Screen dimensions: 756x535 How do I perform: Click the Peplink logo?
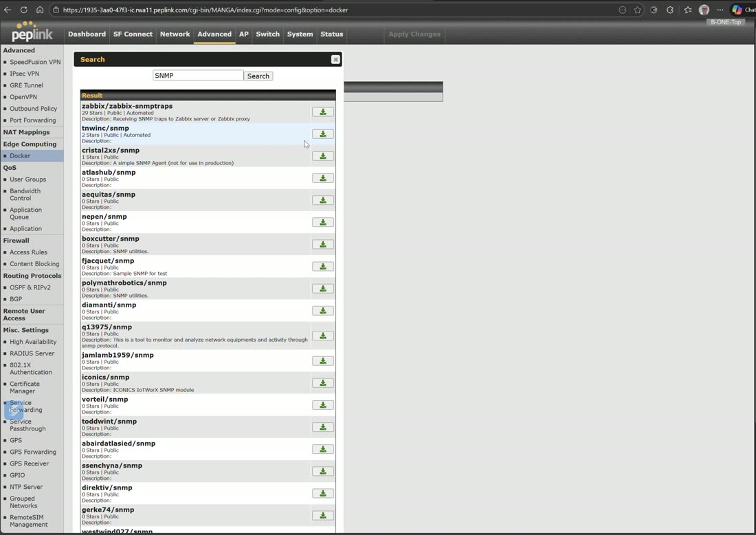(x=32, y=32)
